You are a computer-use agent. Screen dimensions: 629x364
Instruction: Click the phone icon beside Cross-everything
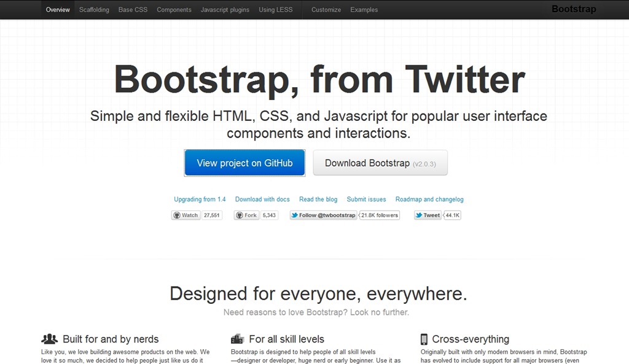[424, 339]
